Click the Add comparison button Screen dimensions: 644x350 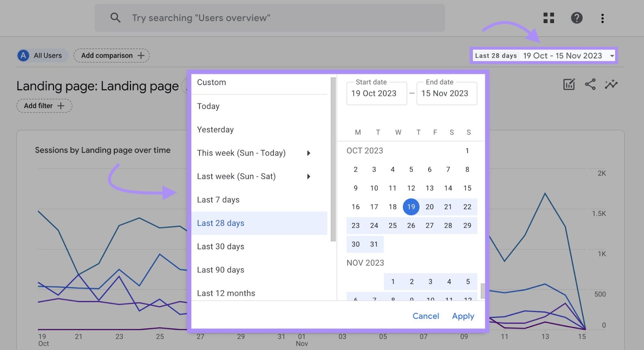click(x=111, y=56)
